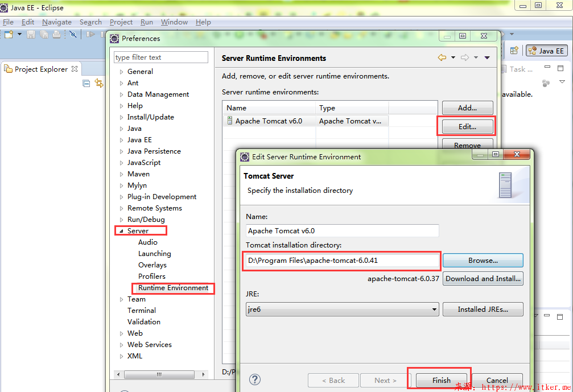Viewport: 573px width, 392px height.
Task: Select the Overlays preference item
Action: 152,265
